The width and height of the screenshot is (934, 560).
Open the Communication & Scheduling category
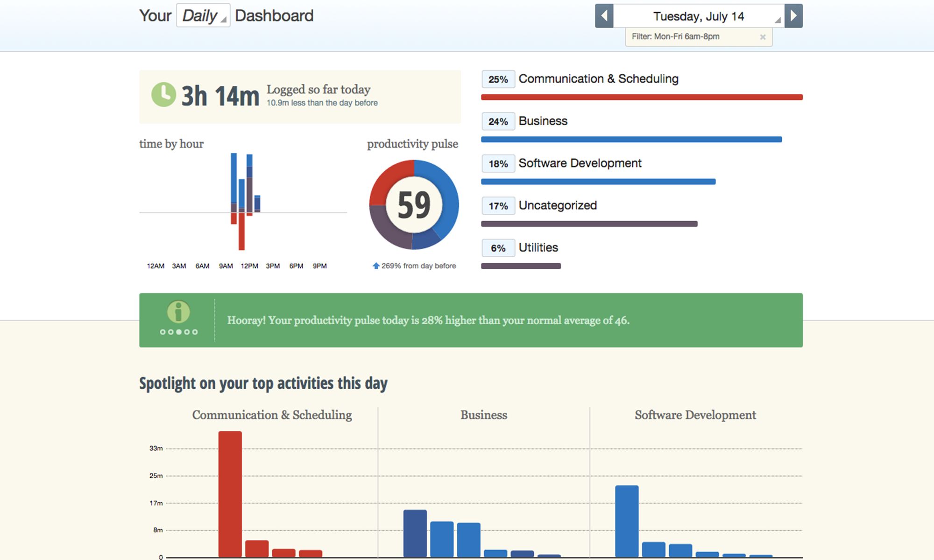tap(598, 79)
